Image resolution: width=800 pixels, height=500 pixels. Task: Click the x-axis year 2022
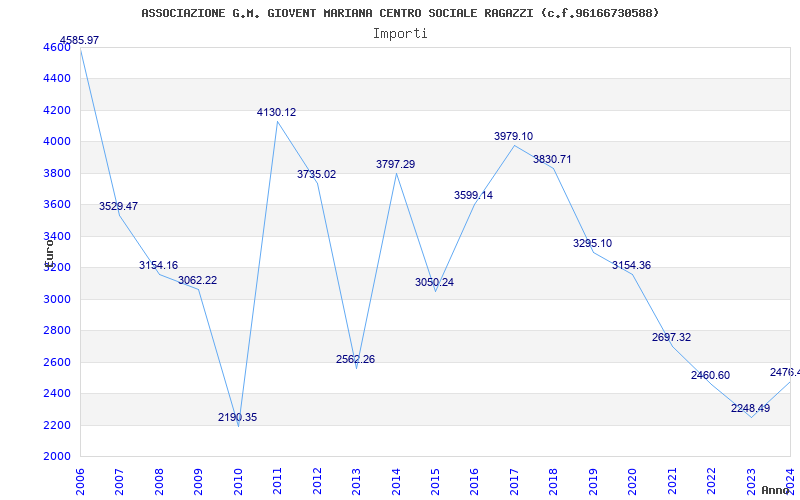(x=711, y=481)
